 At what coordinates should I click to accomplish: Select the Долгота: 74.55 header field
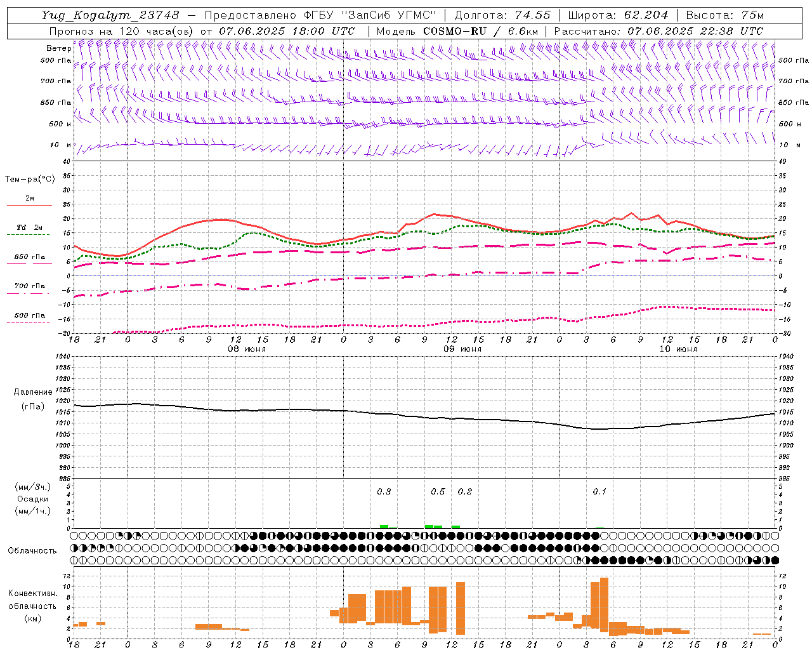[x=502, y=15]
